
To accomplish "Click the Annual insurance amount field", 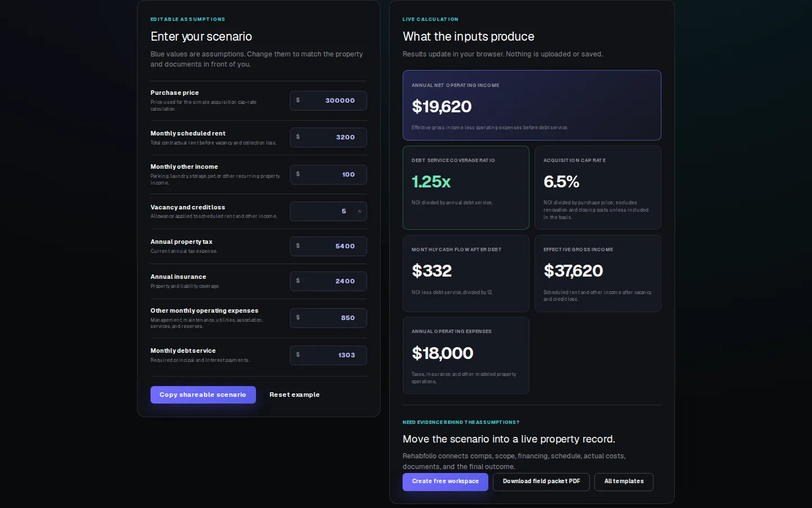I will [x=328, y=281].
